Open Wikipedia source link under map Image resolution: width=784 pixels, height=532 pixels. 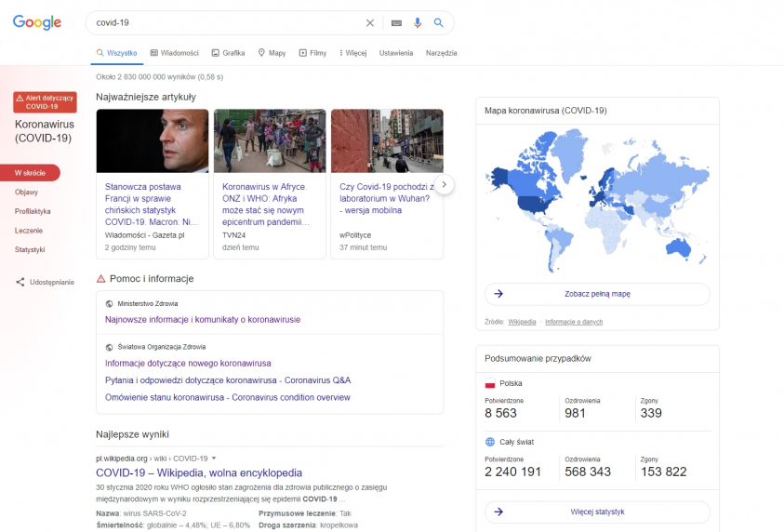coord(522,322)
